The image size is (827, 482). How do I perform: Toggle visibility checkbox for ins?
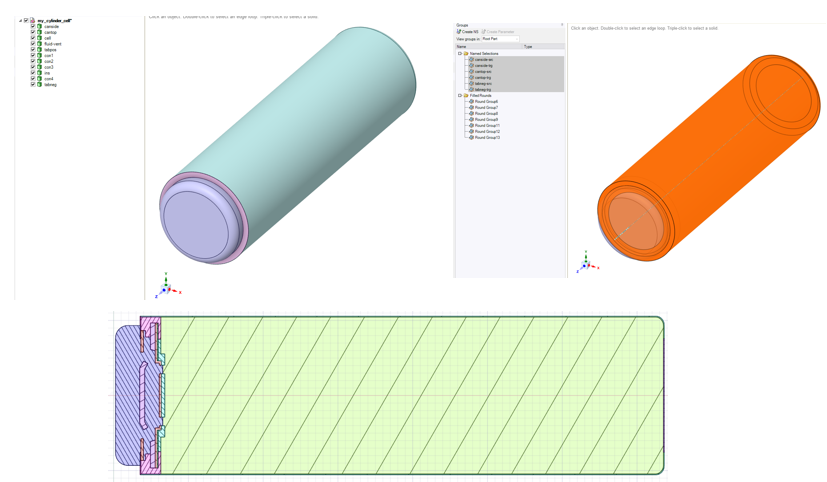pos(33,73)
